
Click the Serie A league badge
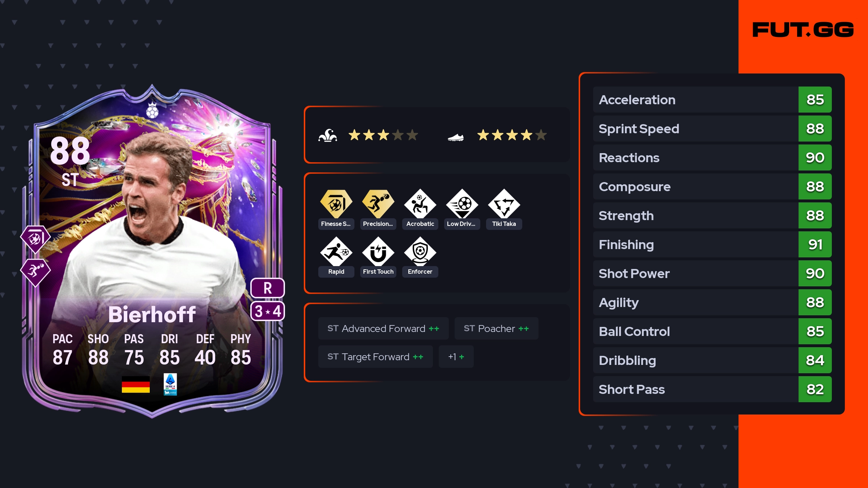pyautogui.click(x=170, y=384)
